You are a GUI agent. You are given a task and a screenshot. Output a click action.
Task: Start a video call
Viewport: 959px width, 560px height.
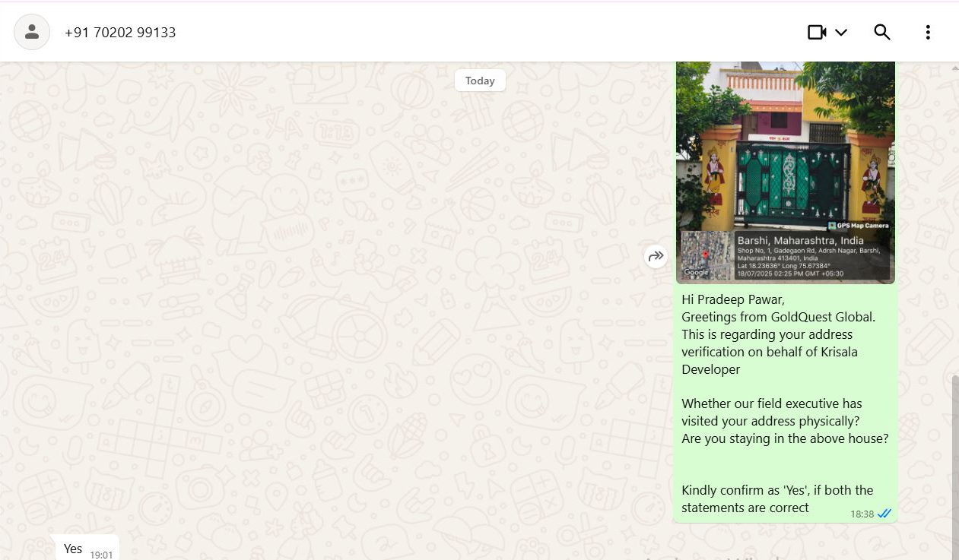pyautogui.click(x=817, y=32)
